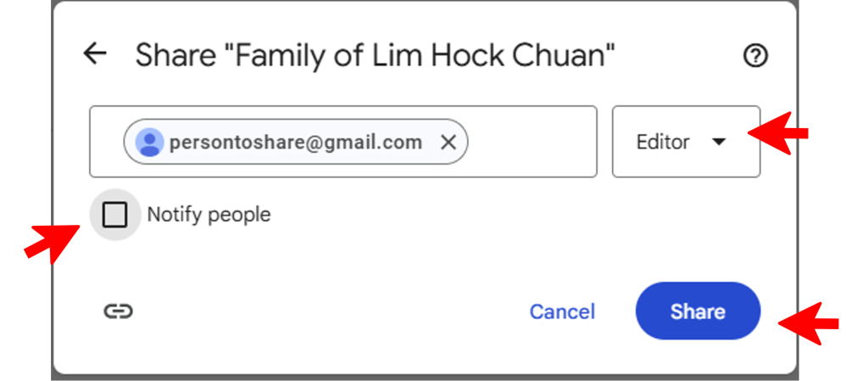Select the "Editor" permission text
The width and height of the screenshot is (868, 381).
[x=663, y=142]
